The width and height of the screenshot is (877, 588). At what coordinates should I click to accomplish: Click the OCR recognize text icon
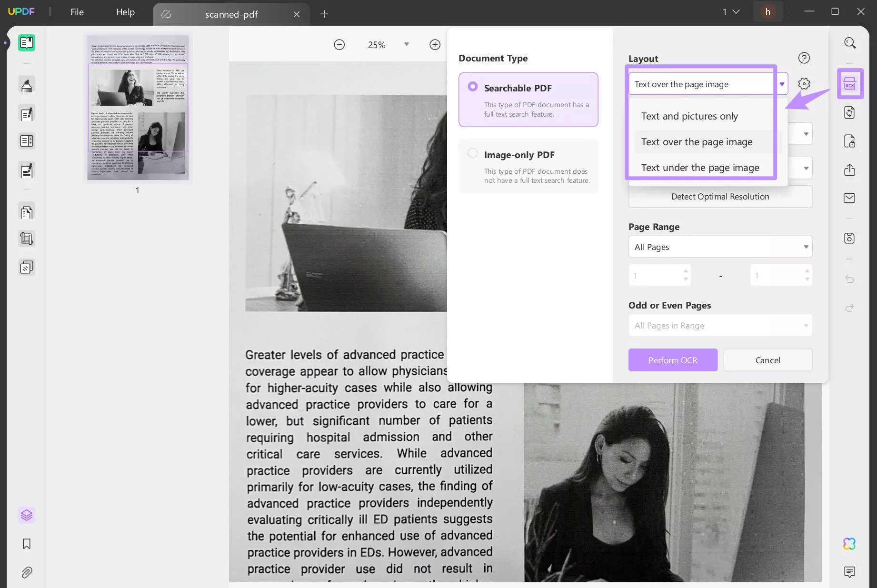tap(850, 84)
